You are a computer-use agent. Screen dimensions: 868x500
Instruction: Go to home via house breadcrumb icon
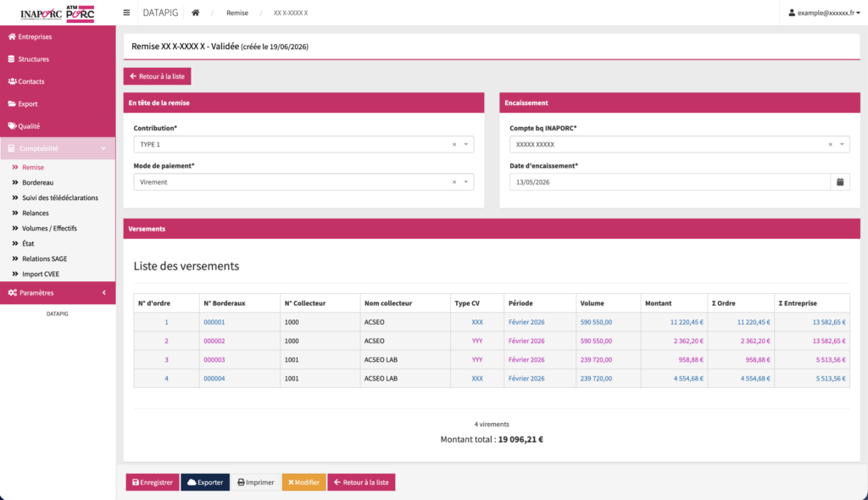pyautogui.click(x=196, y=13)
